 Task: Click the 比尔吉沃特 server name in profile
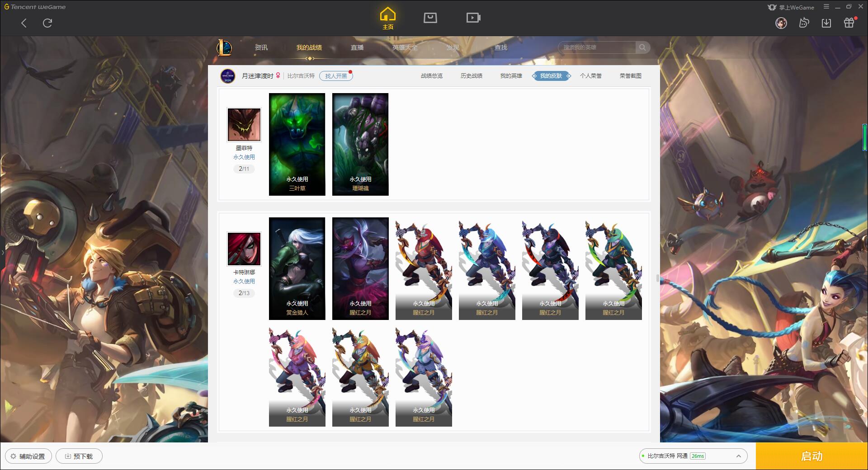pyautogui.click(x=301, y=76)
